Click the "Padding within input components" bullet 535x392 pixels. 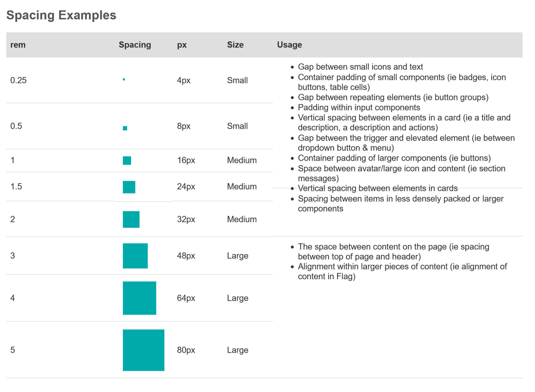coord(359,107)
